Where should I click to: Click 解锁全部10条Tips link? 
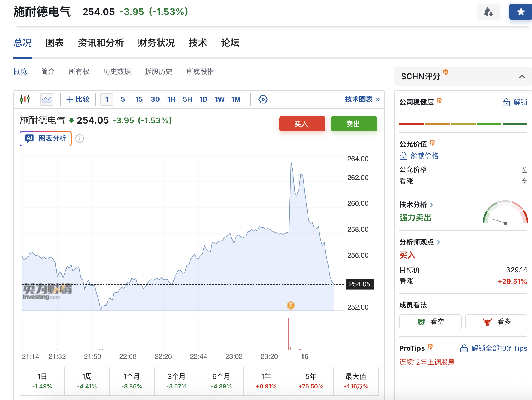[494, 348]
